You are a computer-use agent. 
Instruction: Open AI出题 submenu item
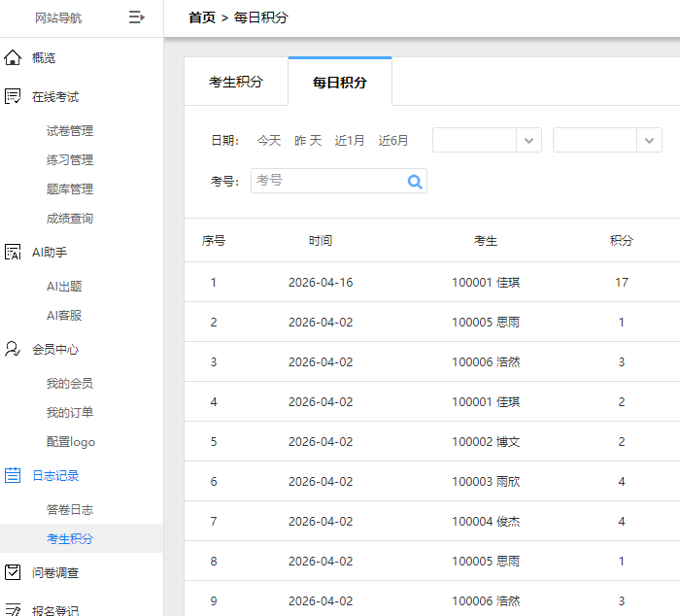[x=64, y=286]
